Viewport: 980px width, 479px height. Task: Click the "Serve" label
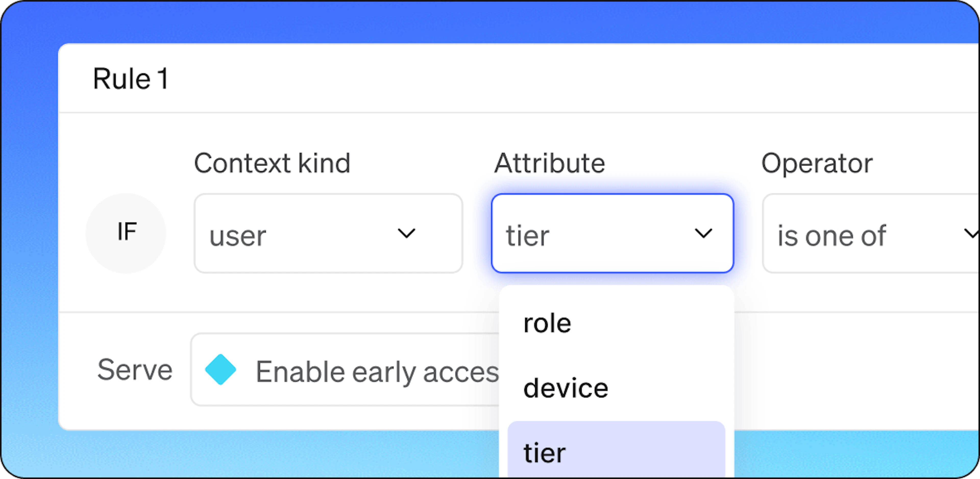point(135,370)
